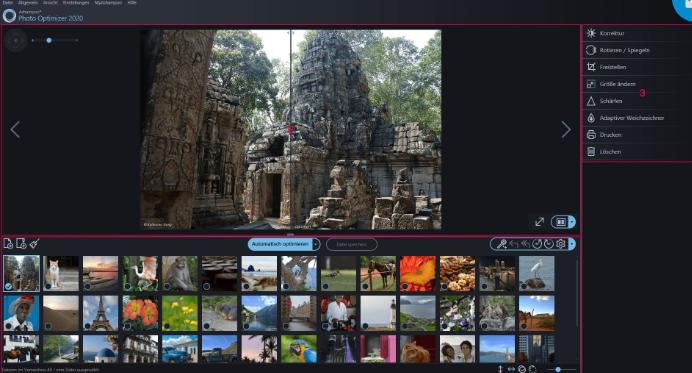
Task: Check the flamingo photo selection circle
Action: tap(127, 286)
